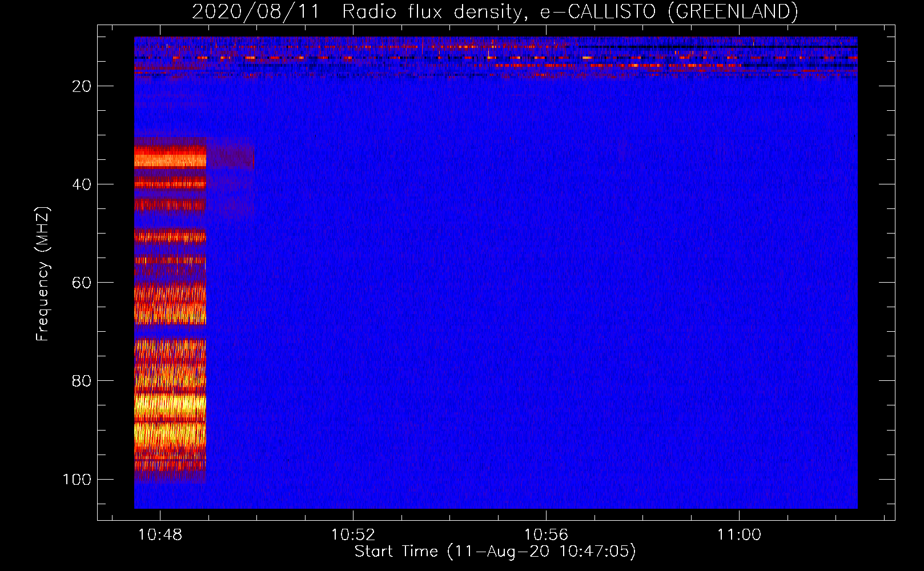Click the frequency tick label 100
This screenshot has width=924, height=571.
[77, 479]
